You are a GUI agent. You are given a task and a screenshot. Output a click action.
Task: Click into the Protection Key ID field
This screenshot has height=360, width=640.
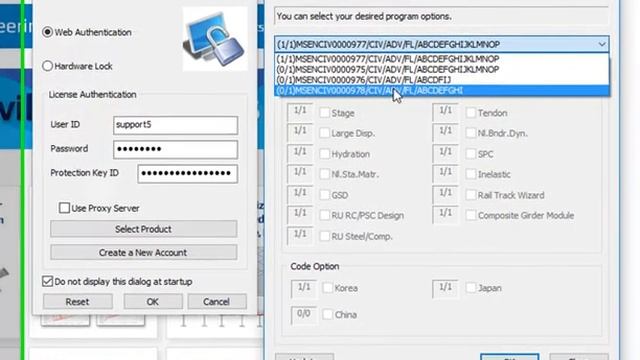pyautogui.click(x=188, y=174)
